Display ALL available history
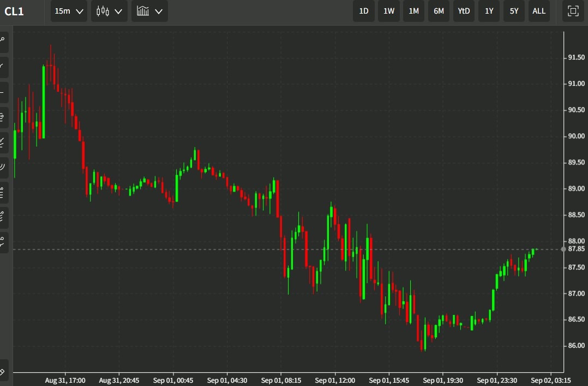Viewport: 588px width, 386px height. 539,11
